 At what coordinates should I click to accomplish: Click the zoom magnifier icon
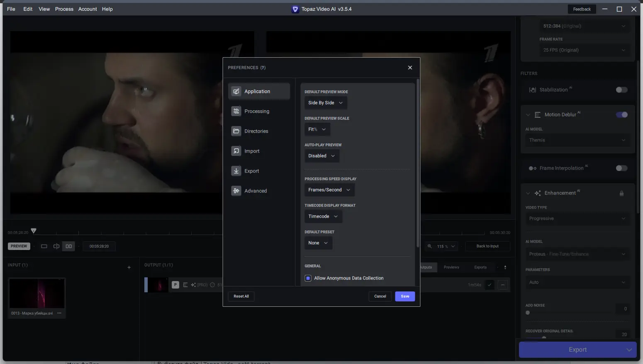(430, 246)
